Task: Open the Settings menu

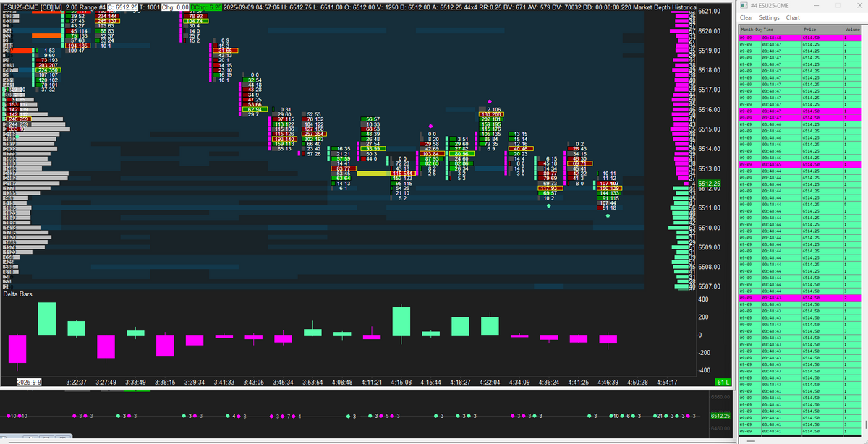Action: (x=769, y=17)
